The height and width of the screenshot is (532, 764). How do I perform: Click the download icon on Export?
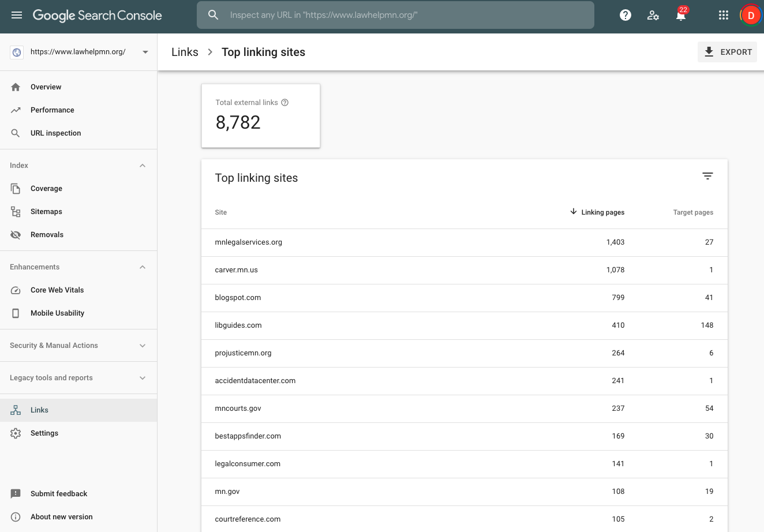pos(709,52)
